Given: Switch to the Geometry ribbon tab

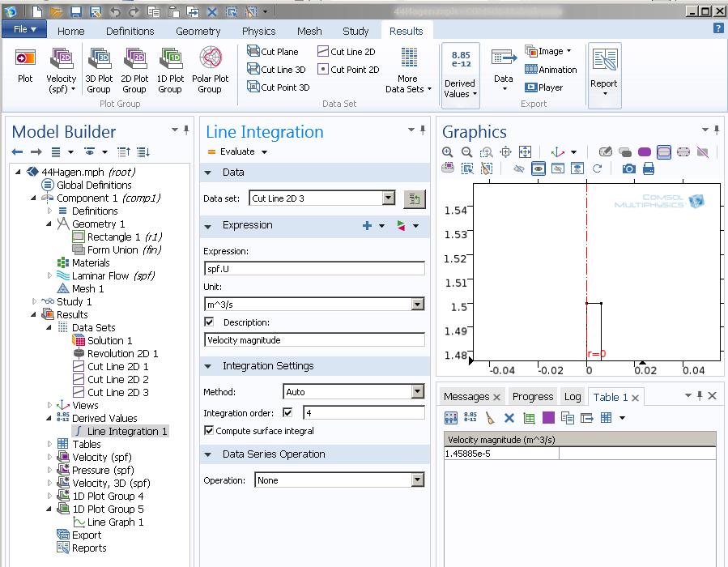Looking at the screenshot, I should click(x=198, y=31).
